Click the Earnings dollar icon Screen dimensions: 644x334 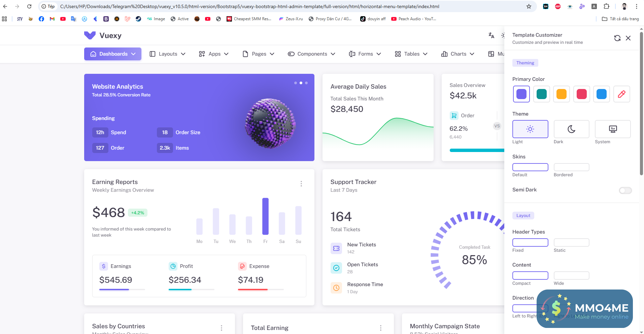(x=104, y=266)
